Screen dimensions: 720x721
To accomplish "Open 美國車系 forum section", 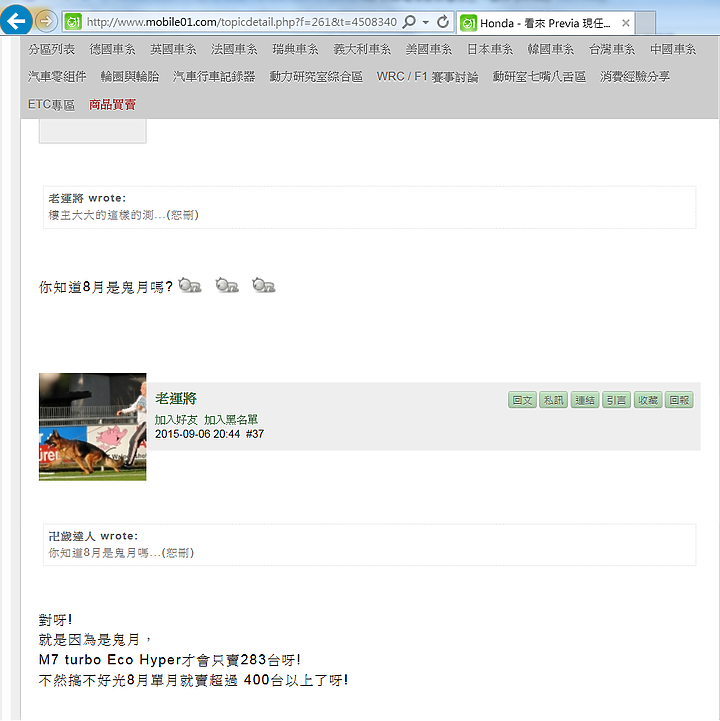I will tap(429, 49).
